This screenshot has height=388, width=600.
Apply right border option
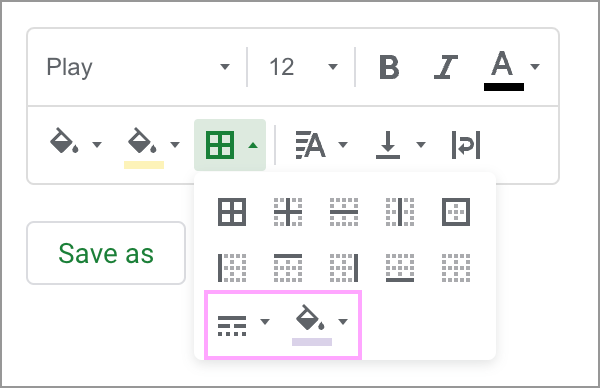coord(344,268)
